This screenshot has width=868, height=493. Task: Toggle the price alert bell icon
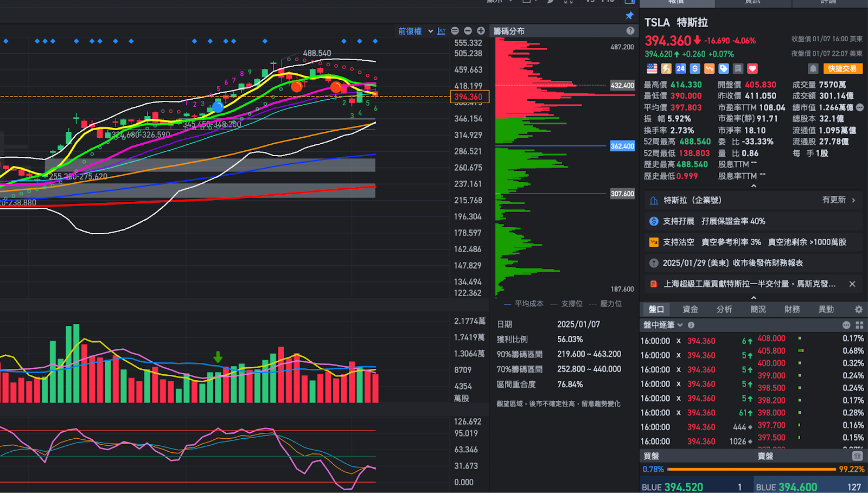click(x=813, y=68)
